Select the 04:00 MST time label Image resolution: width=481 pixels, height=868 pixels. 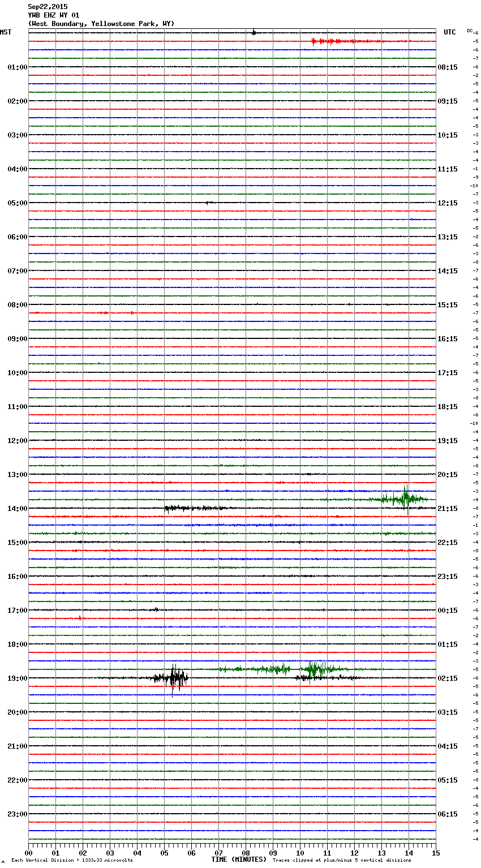click(x=17, y=169)
